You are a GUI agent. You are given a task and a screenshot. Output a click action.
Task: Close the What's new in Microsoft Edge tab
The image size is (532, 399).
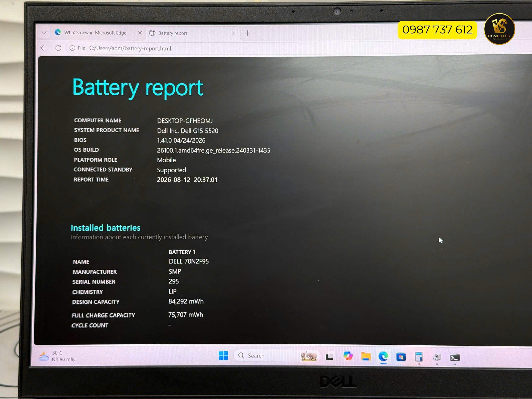pos(140,33)
